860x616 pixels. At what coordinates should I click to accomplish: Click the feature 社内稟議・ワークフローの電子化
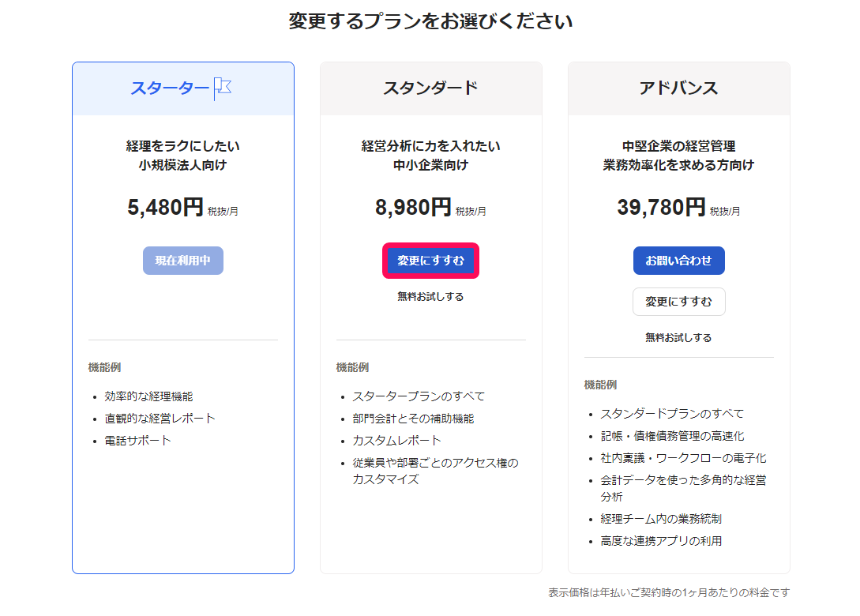pyautogui.click(x=683, y=458)
